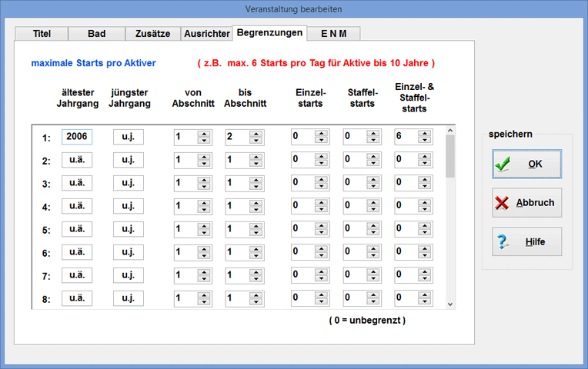Open the E N M tab

coord(333,34)
